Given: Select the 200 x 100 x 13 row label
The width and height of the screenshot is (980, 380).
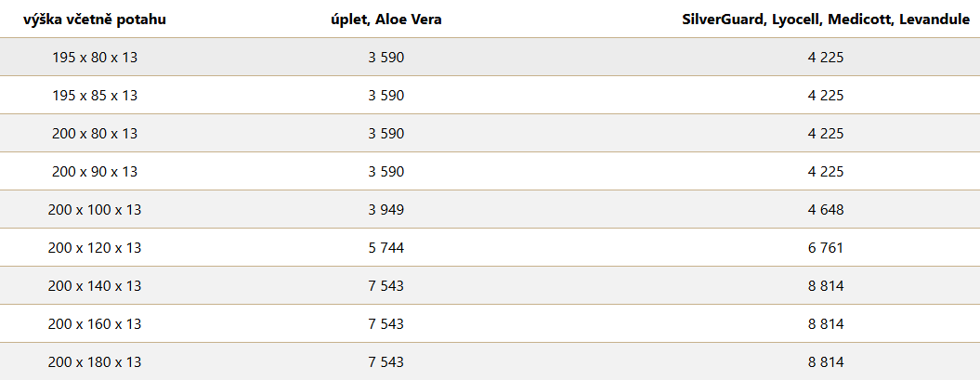Looking at the screenshot, I should [x=95, y=210].
